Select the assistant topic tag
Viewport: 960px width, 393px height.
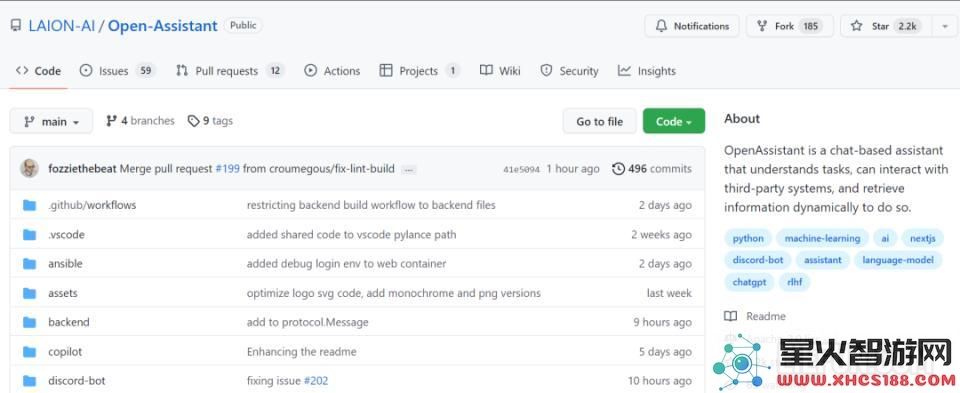[823, 260]
